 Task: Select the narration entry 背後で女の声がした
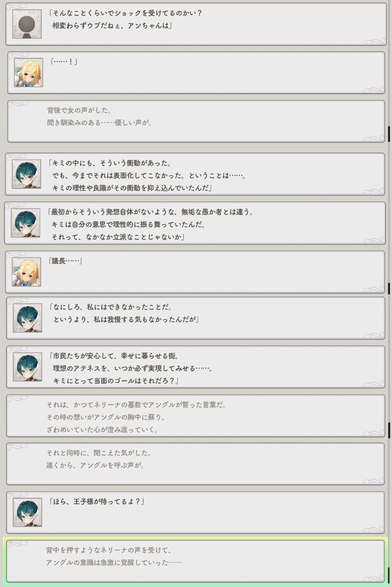[x=196, y=121]
